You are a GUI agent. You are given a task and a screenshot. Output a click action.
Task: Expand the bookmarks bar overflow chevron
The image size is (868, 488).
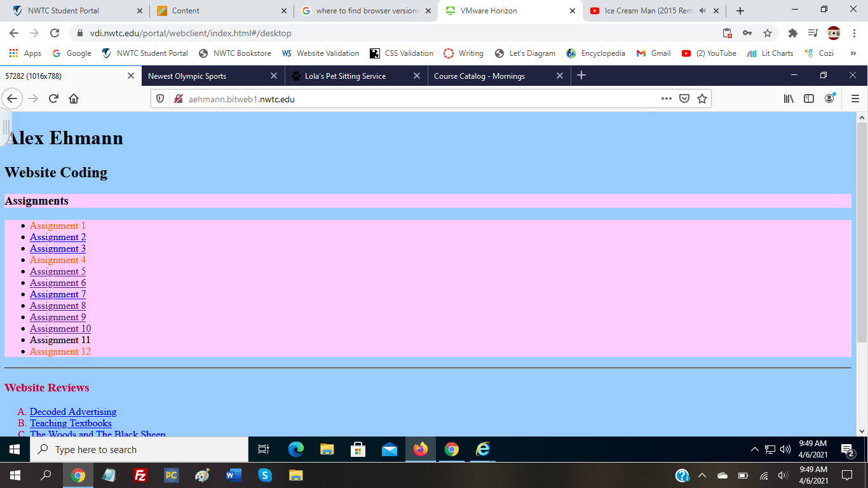pos(853,53)
